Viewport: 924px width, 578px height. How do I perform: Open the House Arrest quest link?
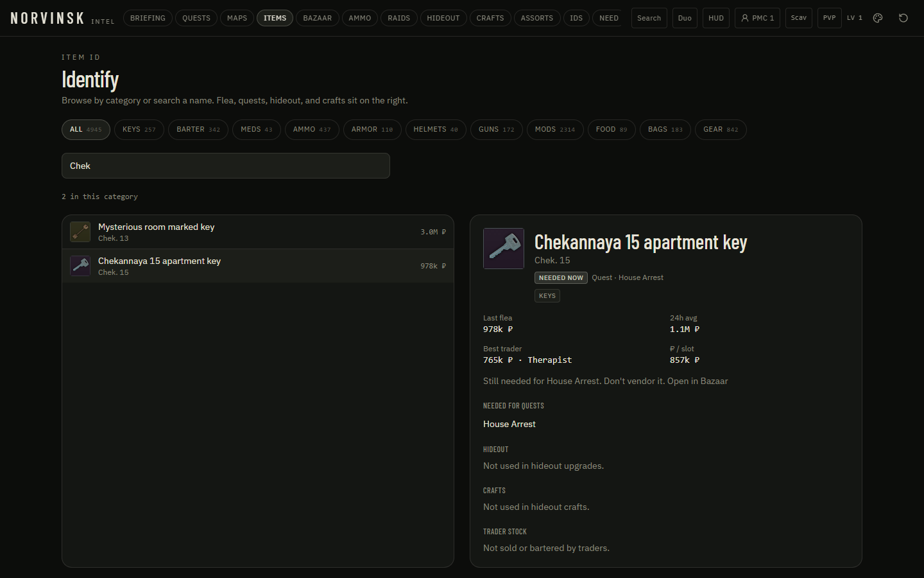(509, 424)
